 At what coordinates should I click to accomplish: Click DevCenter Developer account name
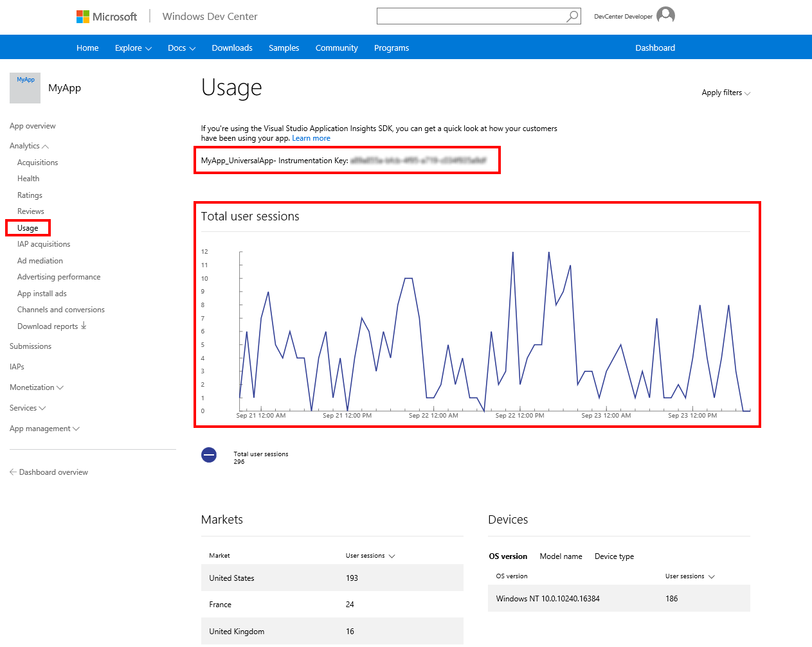tap(623, 17)
